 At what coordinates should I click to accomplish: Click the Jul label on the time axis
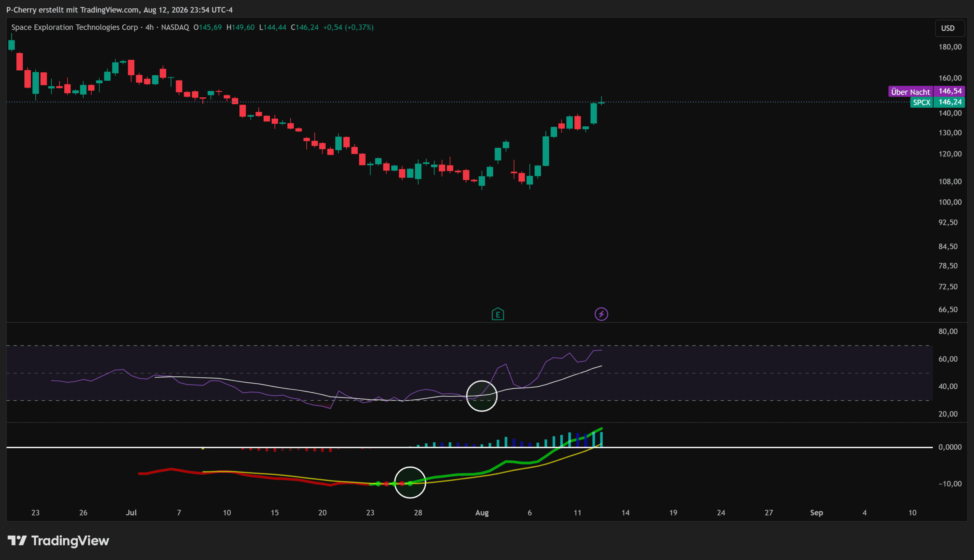point(131,513)
